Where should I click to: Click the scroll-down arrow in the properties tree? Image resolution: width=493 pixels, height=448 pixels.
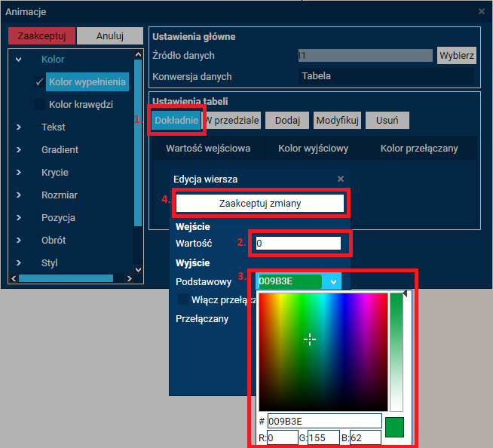137,269
